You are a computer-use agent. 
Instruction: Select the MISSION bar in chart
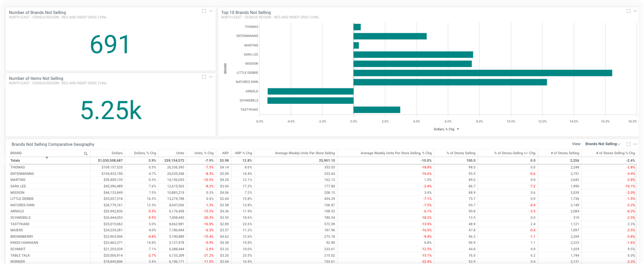tap(413, 64)
